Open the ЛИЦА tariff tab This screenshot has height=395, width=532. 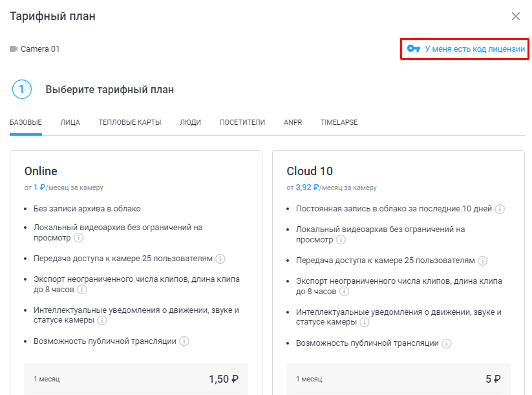coord(70,122)
